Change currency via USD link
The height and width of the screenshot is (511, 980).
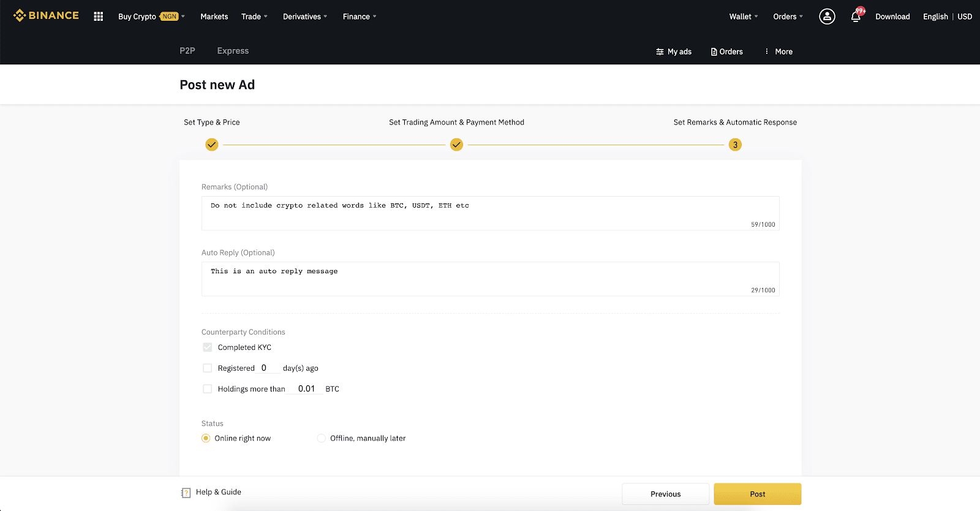pos(965,17)
